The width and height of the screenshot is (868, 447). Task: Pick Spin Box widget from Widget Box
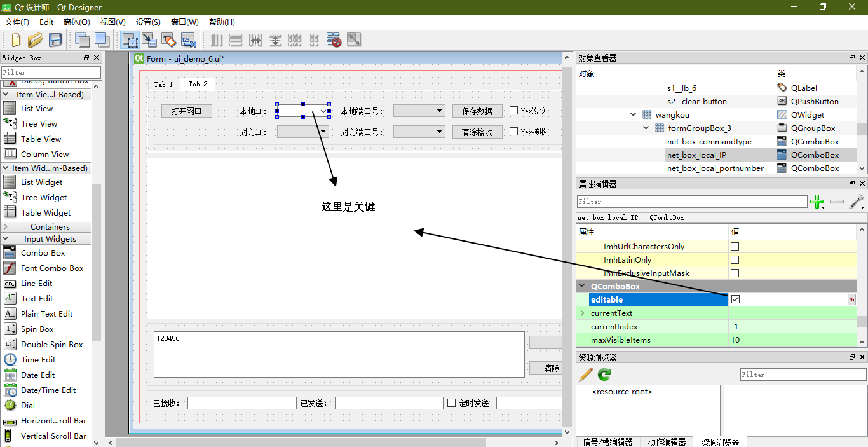(x=37, y=329)
